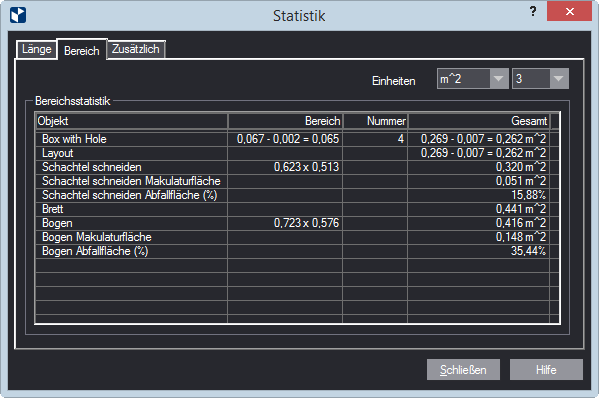Viewport: 599px width, 398px height.
Task: Click the Hilfe button
Action: [546, 369]
